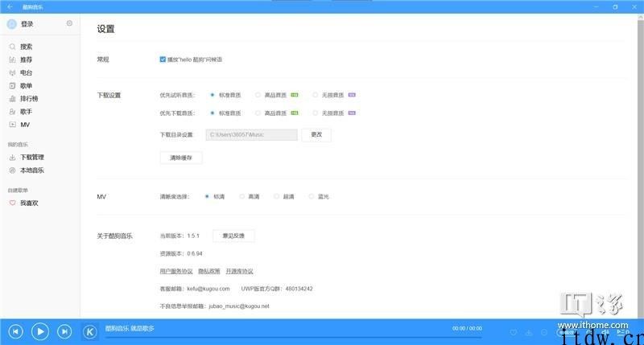Click the UWP QQ group number 480134242
This screenshot has height=345, width=644.
pyautogui.click(x=299, y=289)
